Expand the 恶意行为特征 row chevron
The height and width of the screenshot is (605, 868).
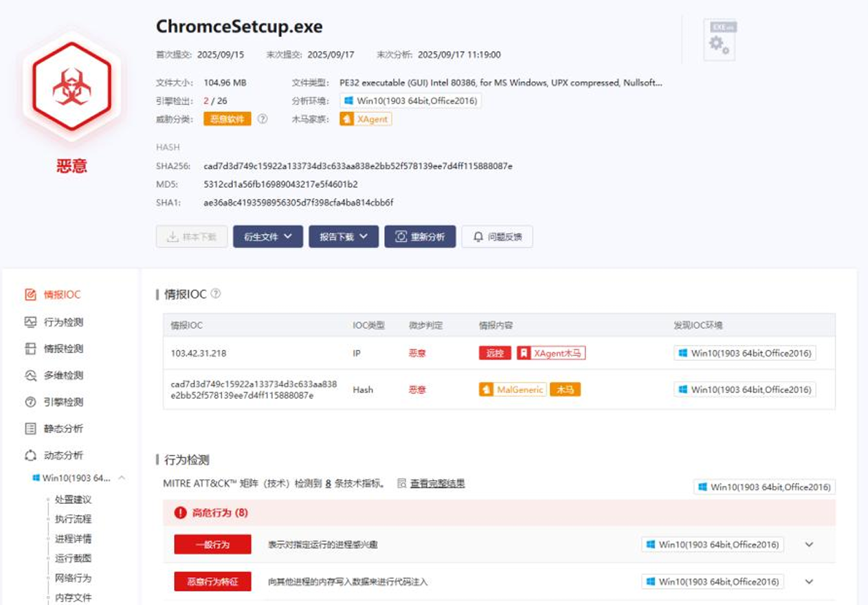point(809,582)
